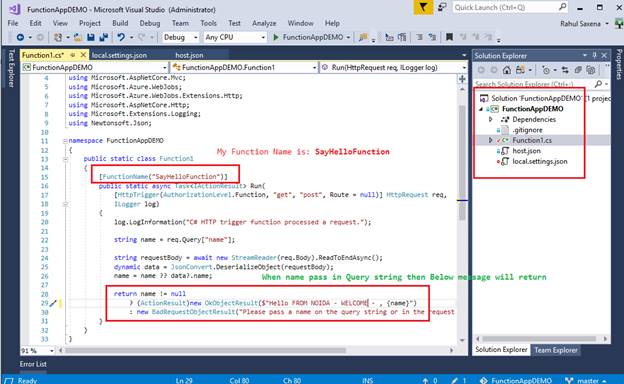624x384 pixels.
Task: Click the Collapse All icon in Solution Explorer
Action: tap(578, 70)
